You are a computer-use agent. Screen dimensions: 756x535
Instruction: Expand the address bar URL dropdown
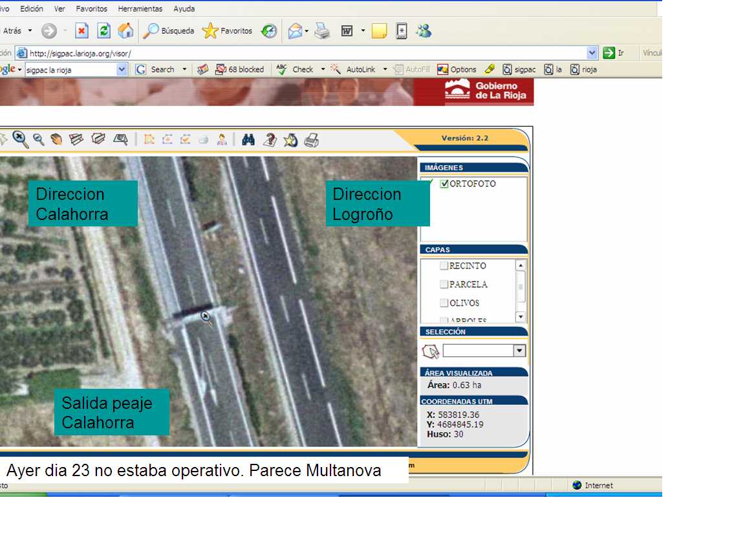tap(592, 53)
